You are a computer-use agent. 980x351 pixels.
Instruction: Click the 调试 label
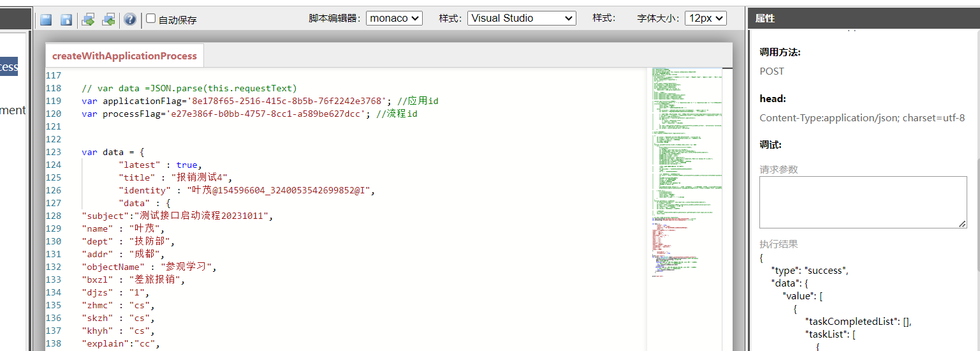[770, 145]
